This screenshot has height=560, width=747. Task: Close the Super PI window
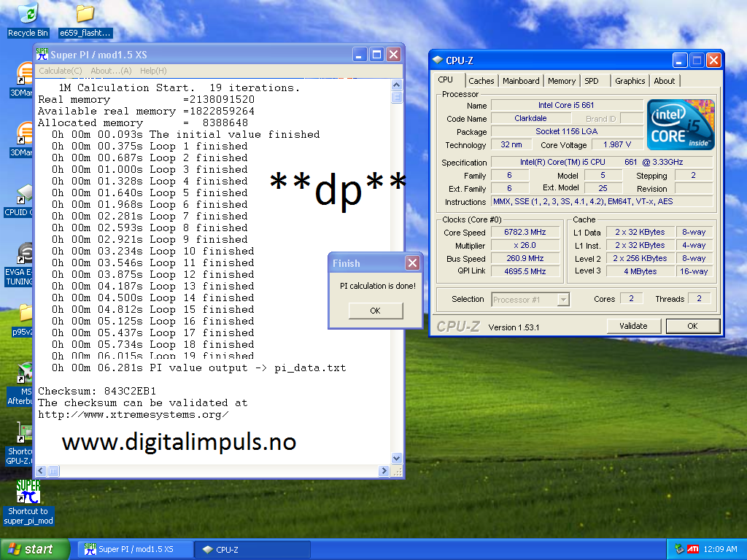pos(393,54)
